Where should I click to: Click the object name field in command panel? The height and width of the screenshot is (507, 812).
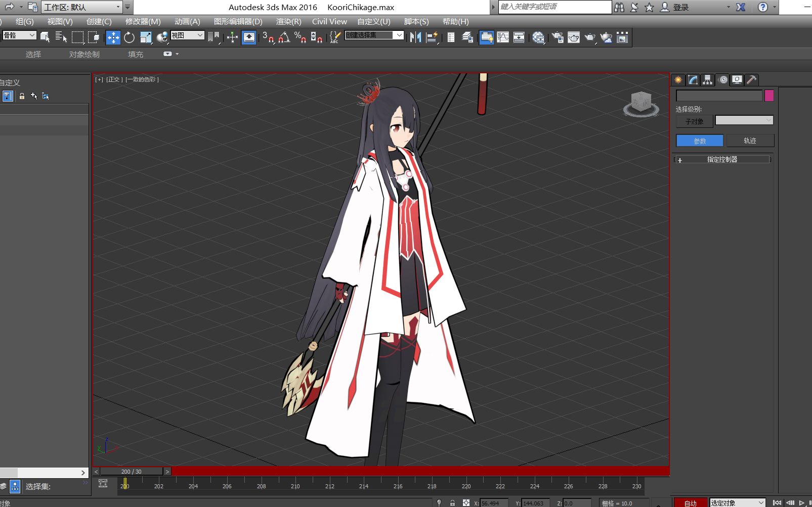(x=719, y=96)
